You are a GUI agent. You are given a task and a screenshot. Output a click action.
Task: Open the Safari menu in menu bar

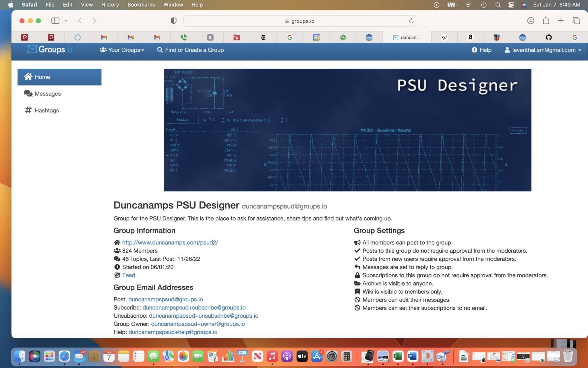(x=30, y=5)
